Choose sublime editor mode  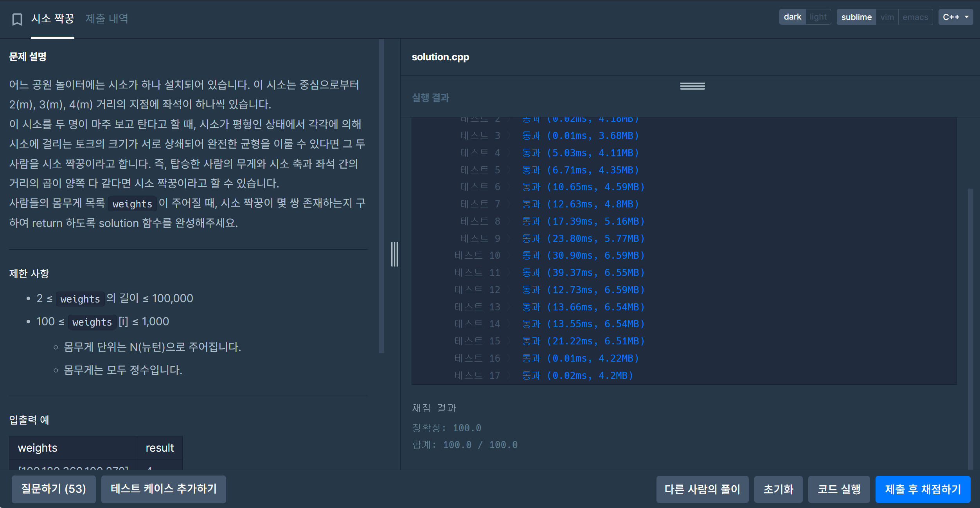(x=856, y=17)
